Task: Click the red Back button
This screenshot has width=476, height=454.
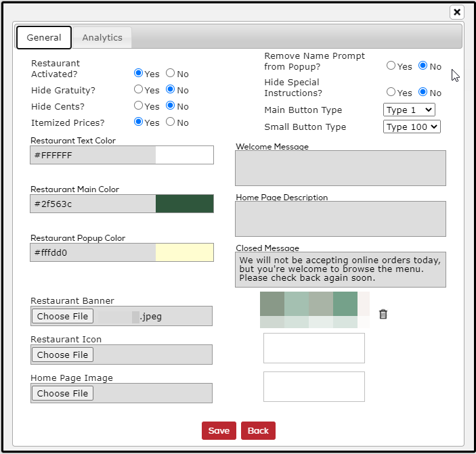Action: 259,430
